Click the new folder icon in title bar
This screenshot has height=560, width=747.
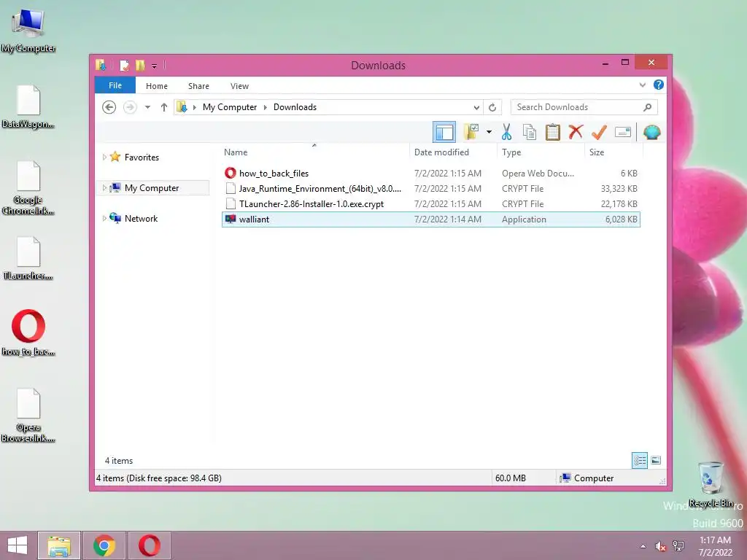(x=140, y=65)
